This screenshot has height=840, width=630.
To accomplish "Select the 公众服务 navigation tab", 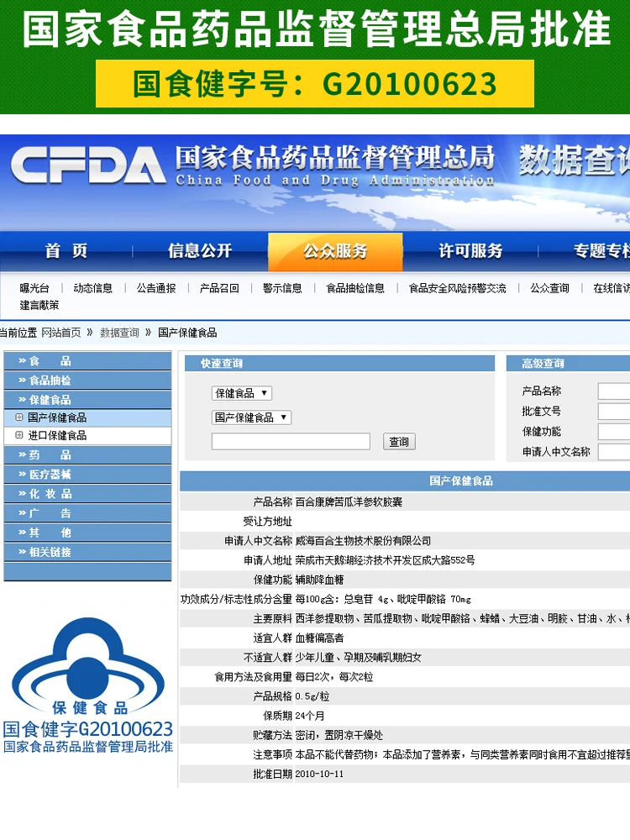I will point(335,251).
